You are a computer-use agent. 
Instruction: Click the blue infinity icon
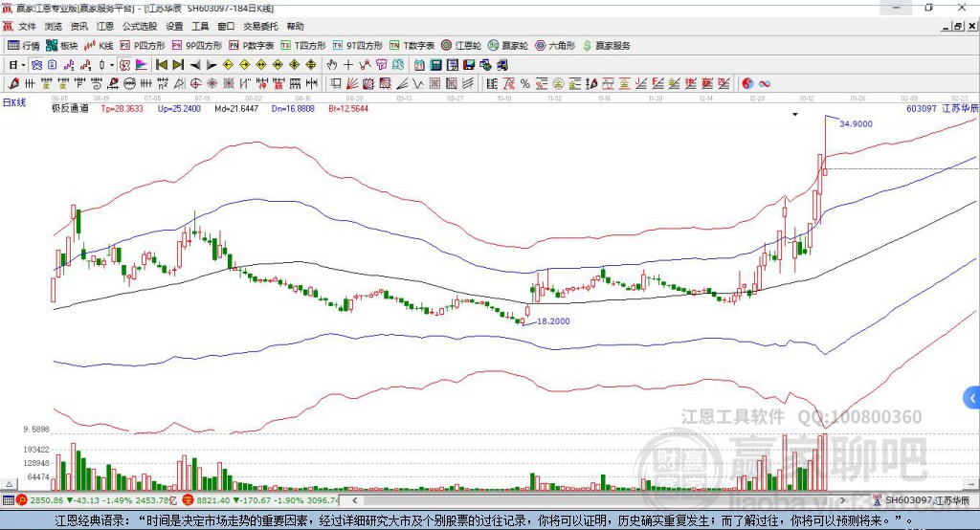coord(764,83)
